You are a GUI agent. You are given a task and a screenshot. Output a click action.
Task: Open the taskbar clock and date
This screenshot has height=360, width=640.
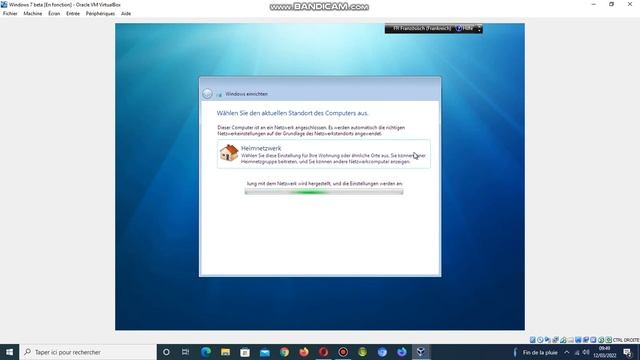tap(604, 352)
